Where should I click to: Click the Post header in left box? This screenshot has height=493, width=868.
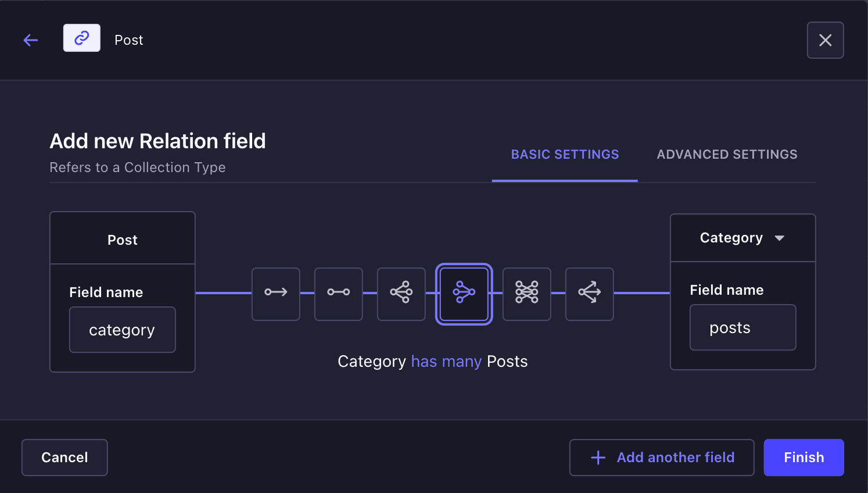123,240
